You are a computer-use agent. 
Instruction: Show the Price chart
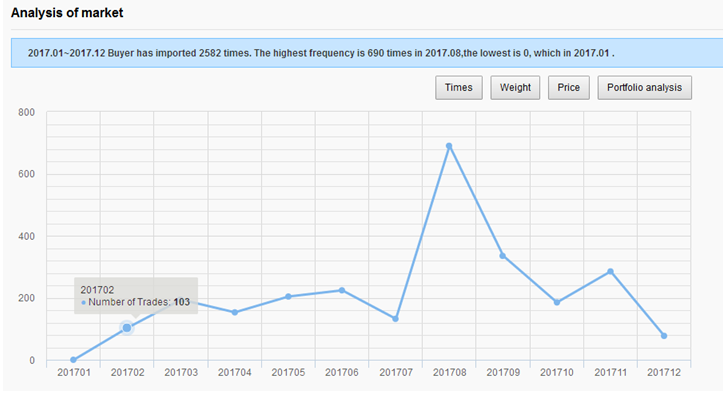569,88
